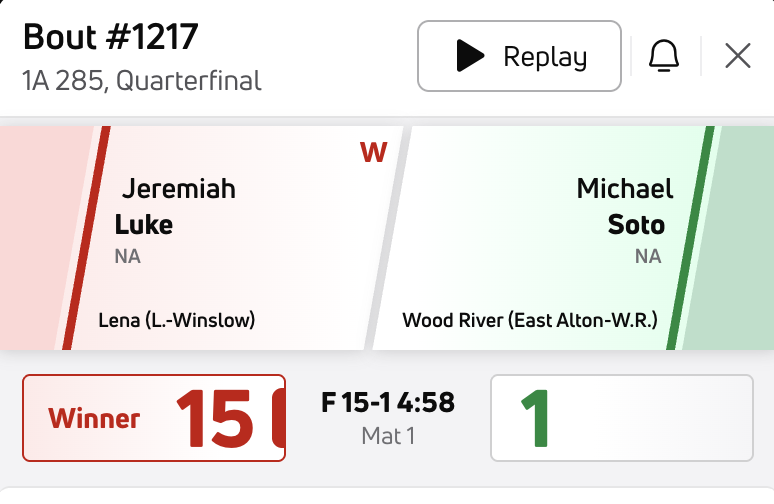The width and height of the screenshot is (774, 504).
Task: Click the Replay button
Action: 519,56
